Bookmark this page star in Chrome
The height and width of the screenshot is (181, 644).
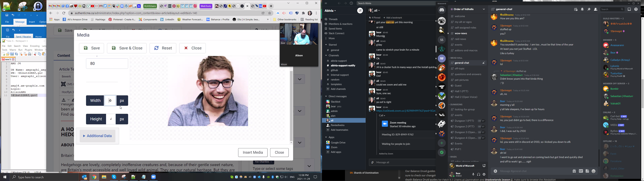270,13
